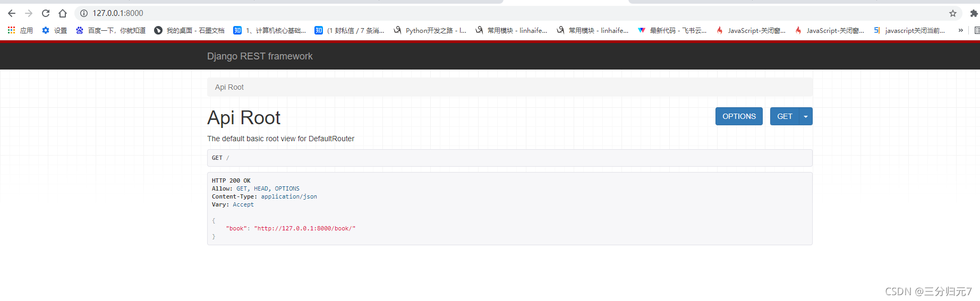The height and width of the screenshot is (301, 980).
Task: Click the OPTIONS button
Action: [x=739, y=116]
